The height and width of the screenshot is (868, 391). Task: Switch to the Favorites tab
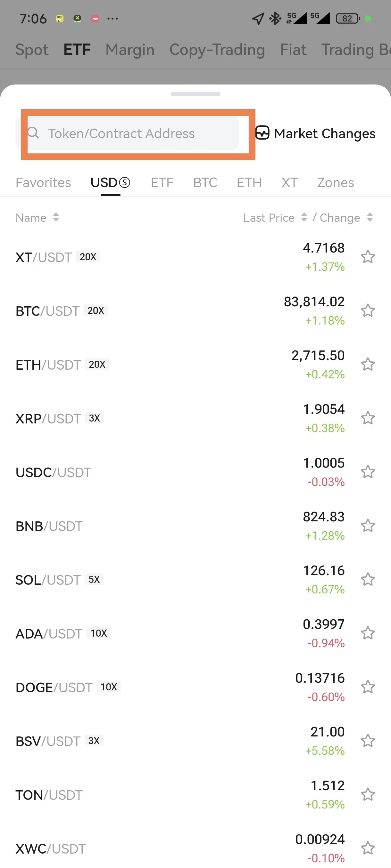pos(43,183)
